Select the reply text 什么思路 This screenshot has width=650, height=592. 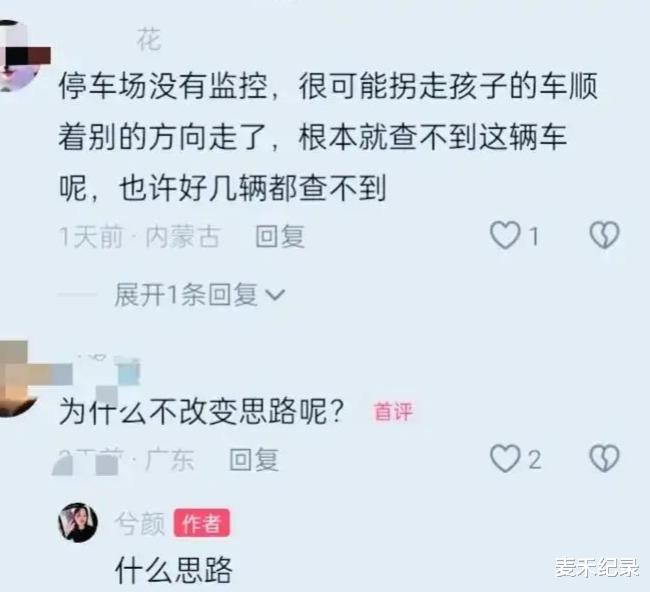coord(174,570)
